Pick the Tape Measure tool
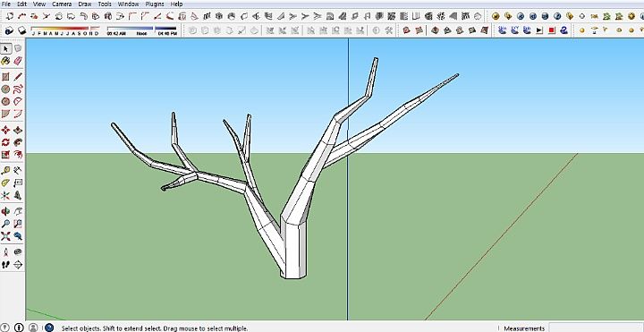The width and height of the screenshot is (644, 332). [5, 171]
